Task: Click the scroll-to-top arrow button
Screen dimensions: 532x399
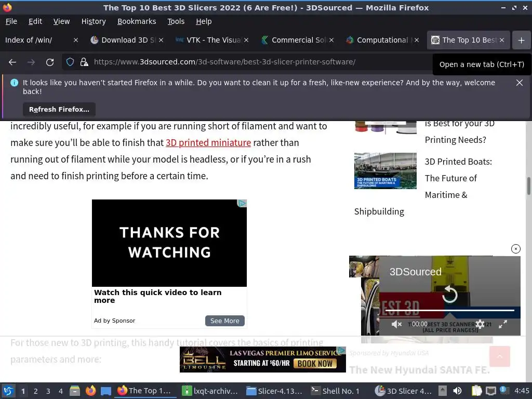Action: [x=499, y=356]
